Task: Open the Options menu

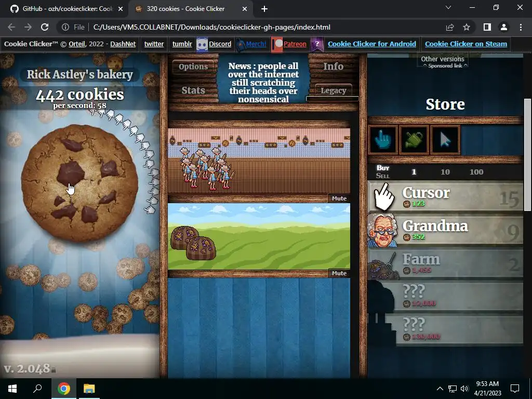Action: [x=193, y=66]
